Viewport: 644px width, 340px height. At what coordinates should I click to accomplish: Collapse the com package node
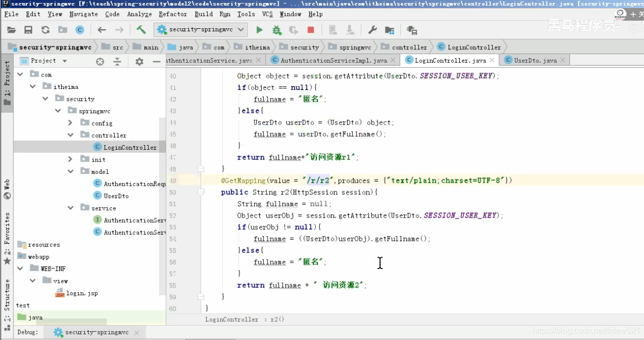click(x=20, y=75)
